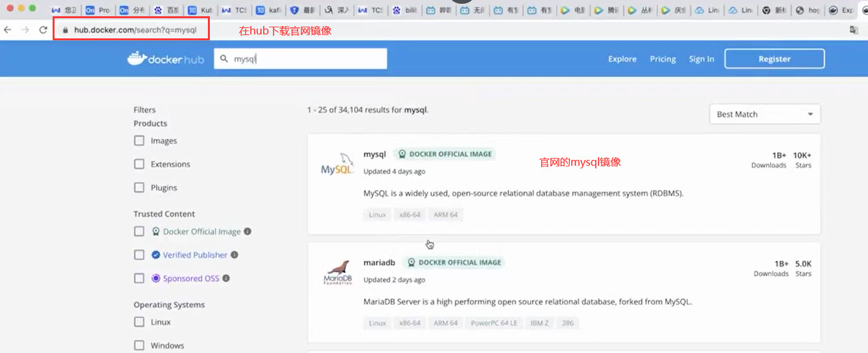
Task: Open the Best Match sort dropdown
Action: [765, 114]
